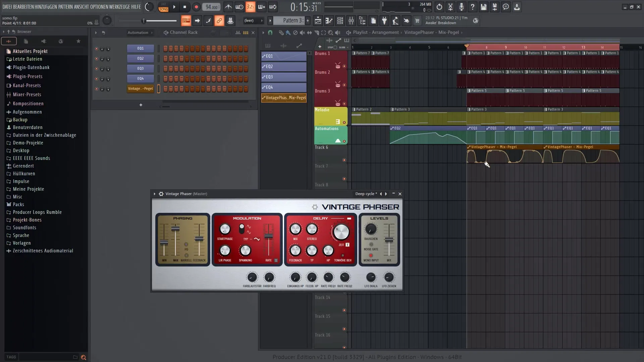Open the Automation filter dropdown in Channel Rack
This screenshot has width=644, height=362.
click(x=140, y=33)
